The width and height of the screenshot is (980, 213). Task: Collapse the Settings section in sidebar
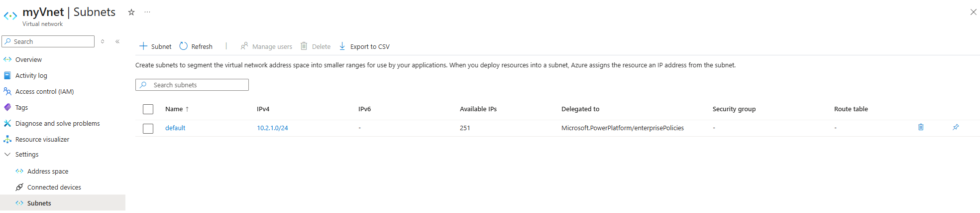pos(7,155)
